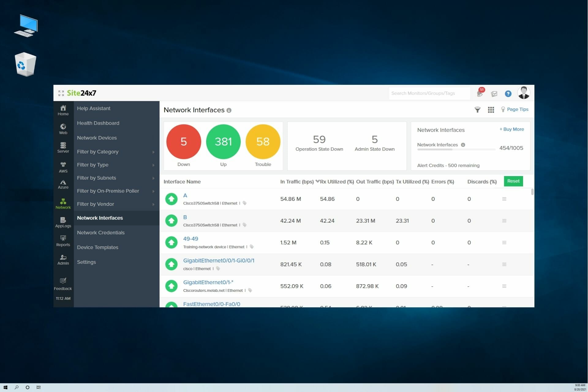Open FastEthernet0/0-Fa0/0 interface link
The height and width of the screenshot is (392, 588).
(212, 304)
